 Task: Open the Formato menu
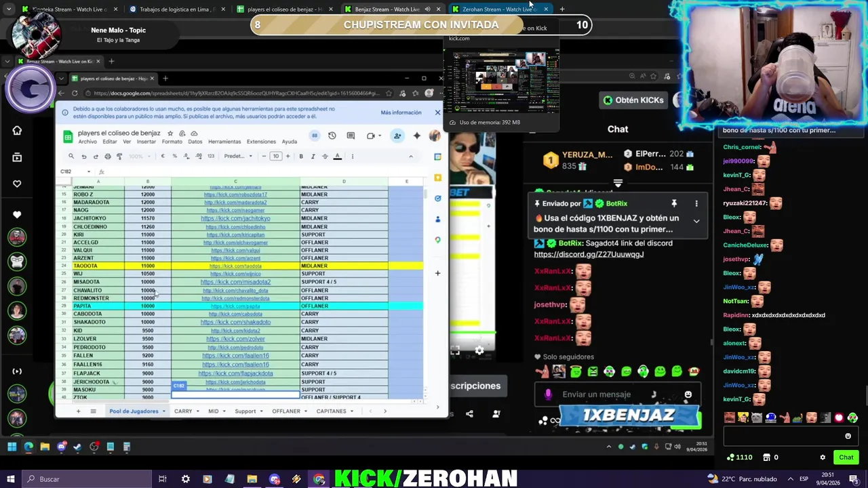(172, 142)
